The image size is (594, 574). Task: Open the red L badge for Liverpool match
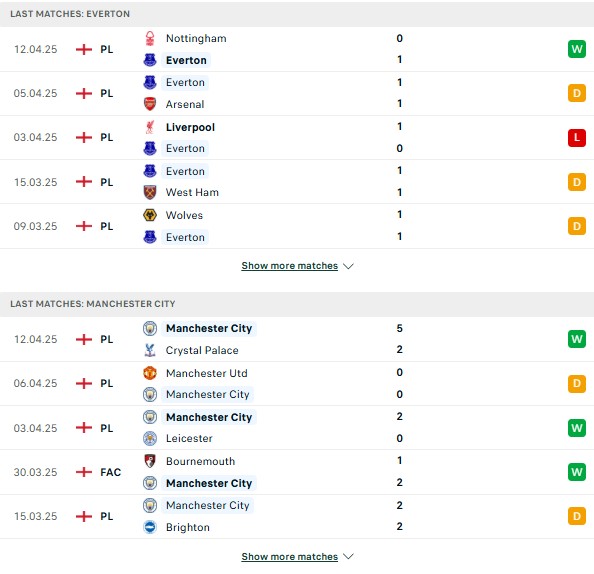pos(577,138)
